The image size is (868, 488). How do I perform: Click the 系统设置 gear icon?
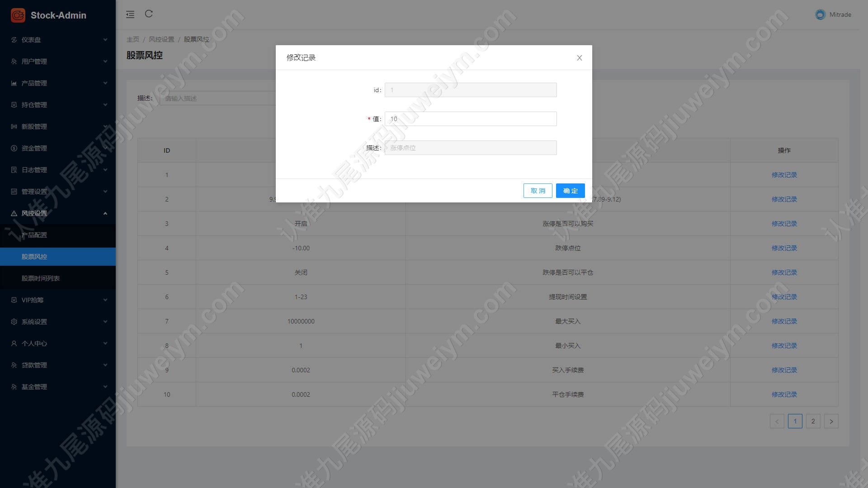coord(14,322)
